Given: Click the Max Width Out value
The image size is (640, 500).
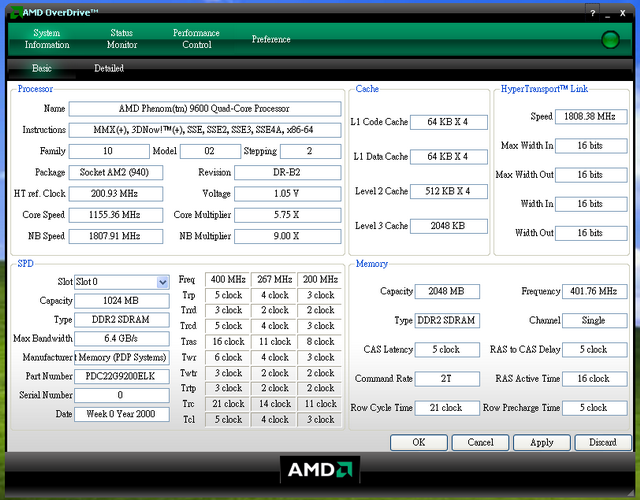Looking at the screenshot, I should (591, 175).
